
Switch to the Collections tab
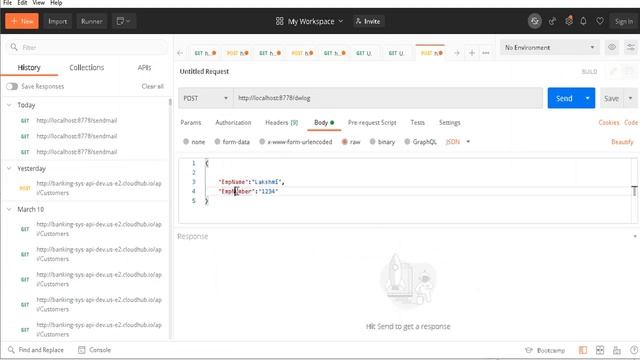(x=87, y=68)
